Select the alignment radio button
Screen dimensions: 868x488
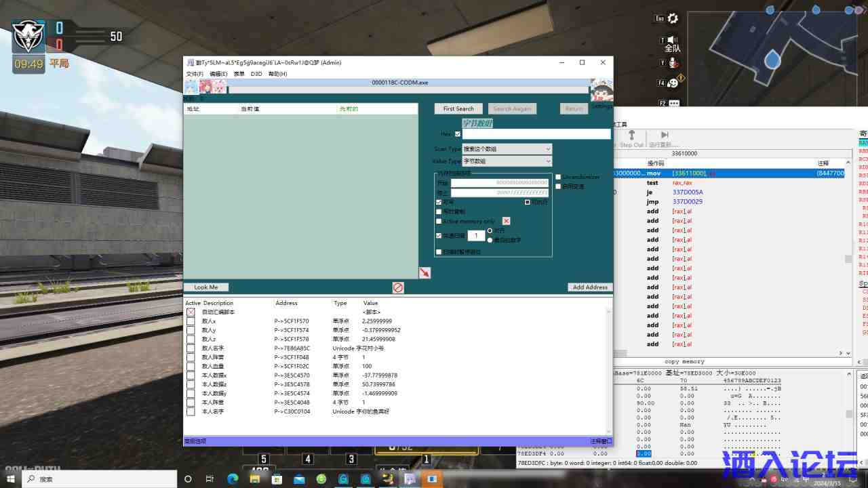[x=490, y=230]
